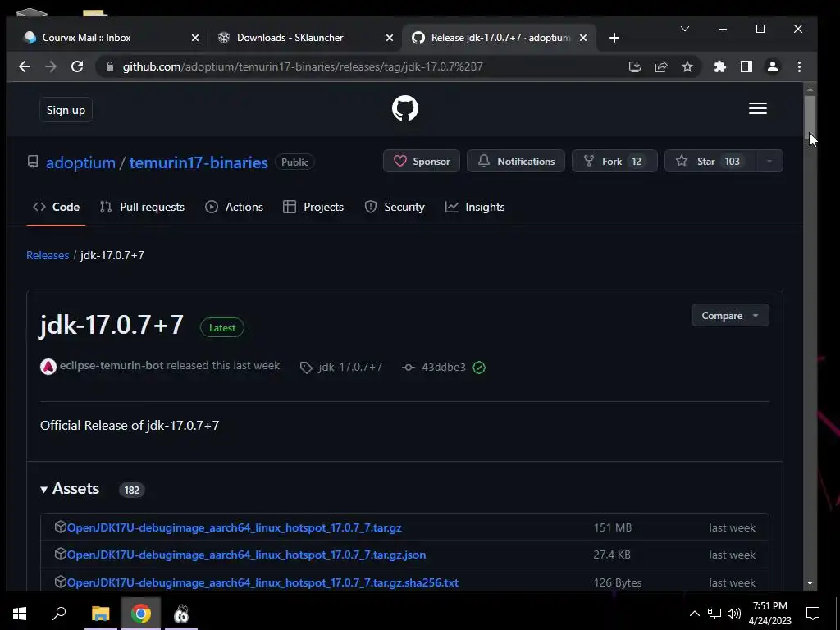Screen dimensions: 840x630
Task: Close the Courvix Mail tab
Action: [195, 38]
